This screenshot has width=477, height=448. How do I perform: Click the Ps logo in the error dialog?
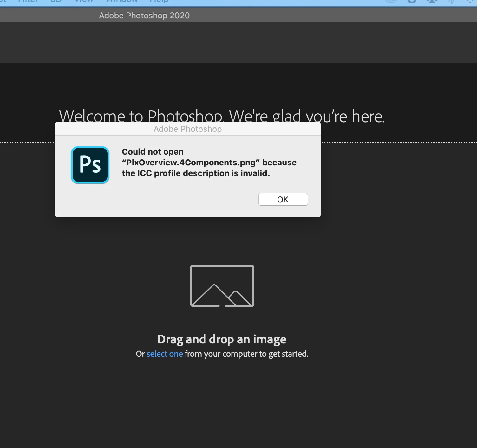pyautogui.click(x=90, y=165)
